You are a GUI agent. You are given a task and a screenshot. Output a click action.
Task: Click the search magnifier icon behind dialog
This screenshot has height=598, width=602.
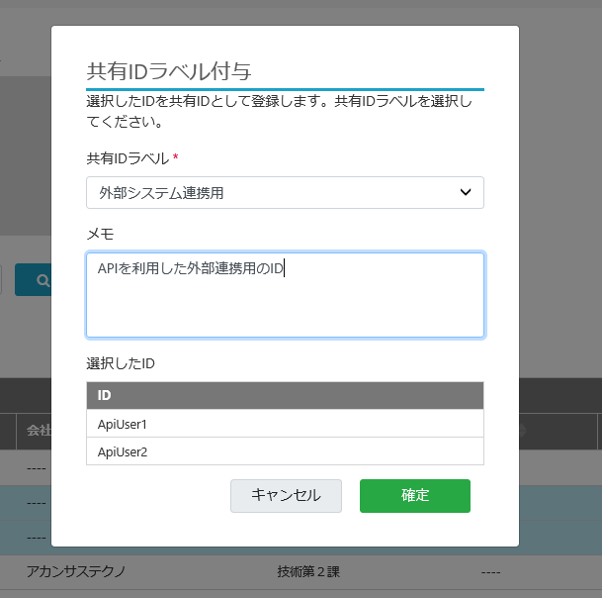point(42,281)
